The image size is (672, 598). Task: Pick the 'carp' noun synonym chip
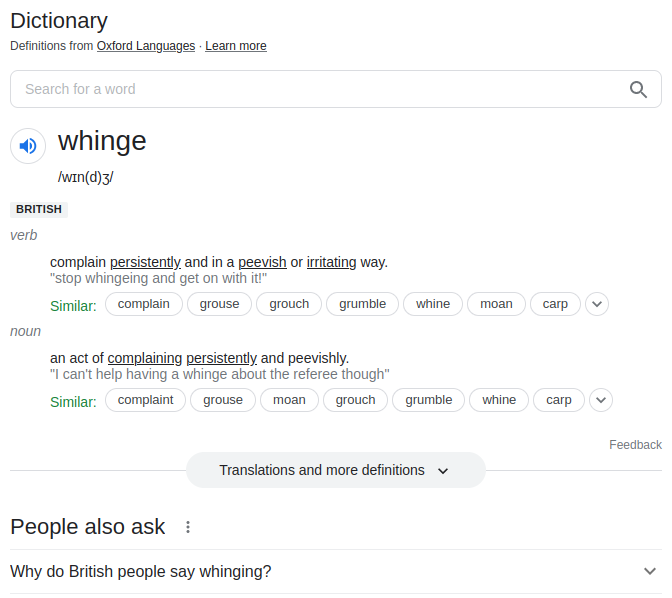coord(559,400)
